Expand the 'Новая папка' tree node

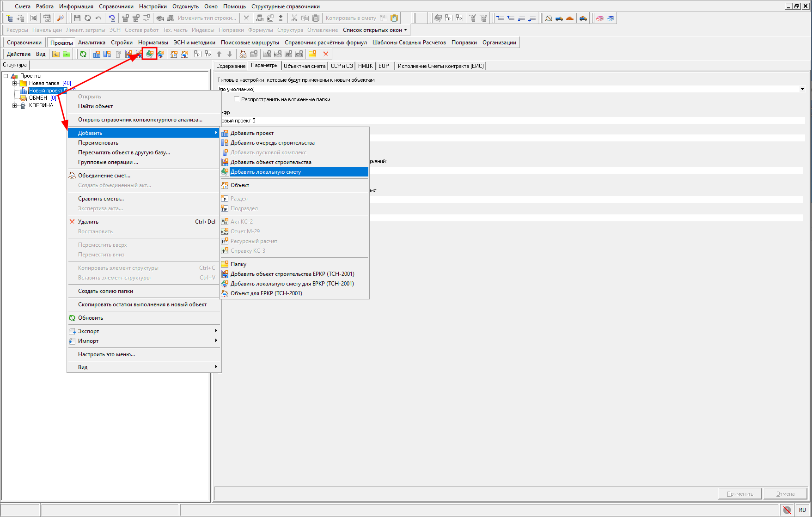click(x=14, y=83)
